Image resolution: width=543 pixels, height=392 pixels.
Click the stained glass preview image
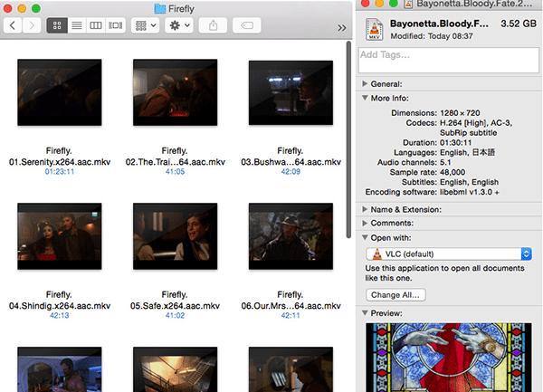449,358
